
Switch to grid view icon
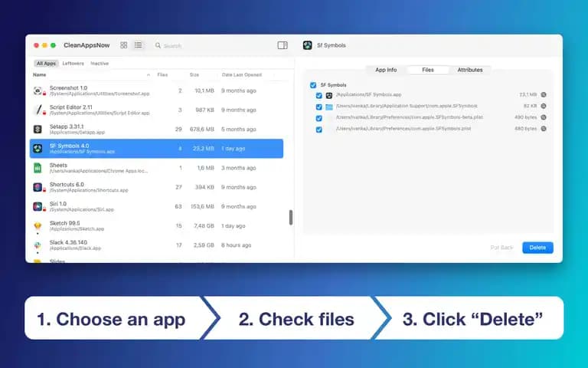coord(124,45)
